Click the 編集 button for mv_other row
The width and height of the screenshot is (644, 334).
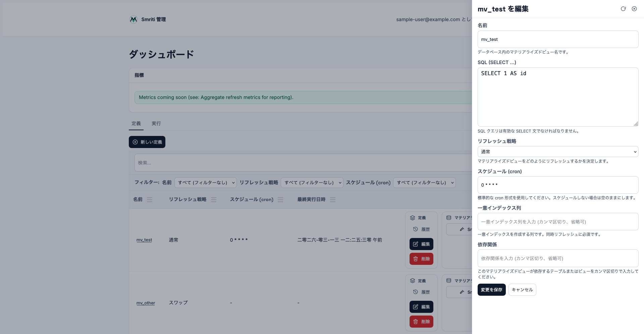point(421,307)
